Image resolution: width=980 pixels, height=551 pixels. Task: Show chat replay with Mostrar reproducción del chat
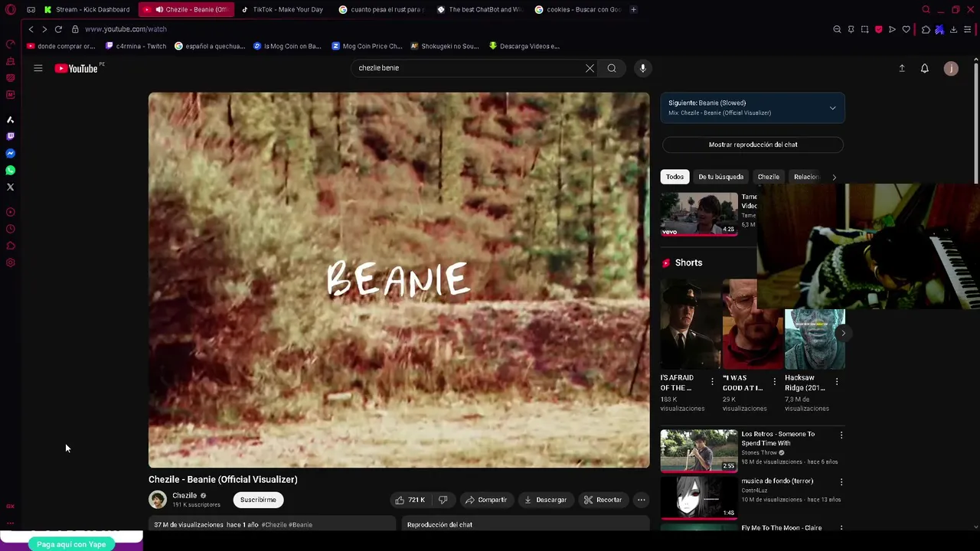pos(753,145)
